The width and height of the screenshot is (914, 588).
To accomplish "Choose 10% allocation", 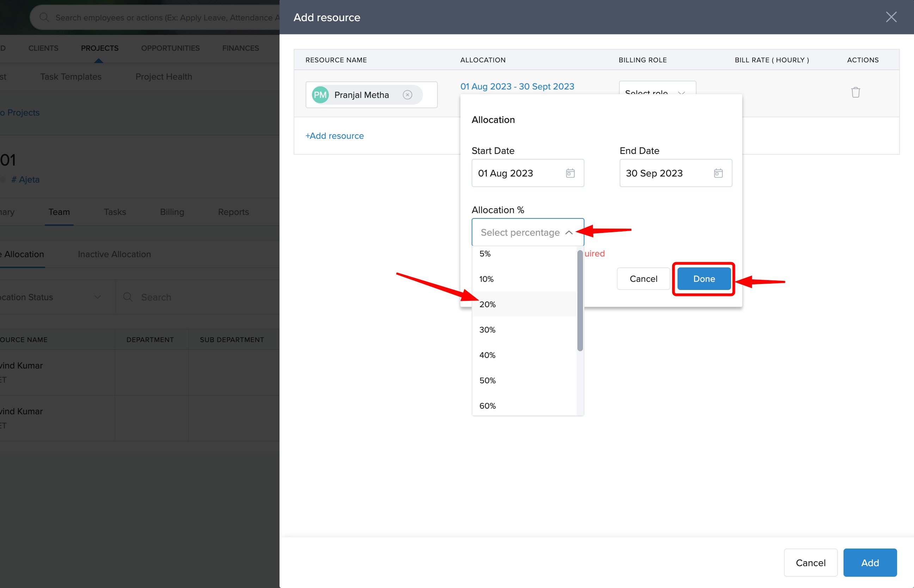I will pos(524,279).
